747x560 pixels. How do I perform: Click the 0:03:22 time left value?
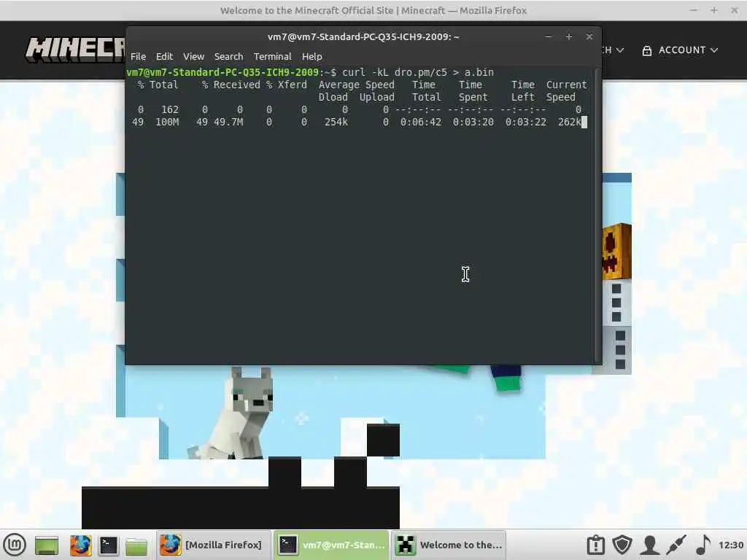pyautogui.click(x=525, y=122)
